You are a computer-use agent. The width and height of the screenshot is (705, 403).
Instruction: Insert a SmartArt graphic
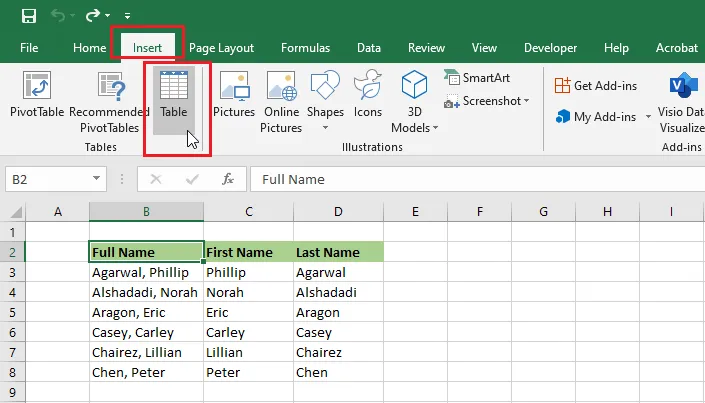(x=477, y=77)
